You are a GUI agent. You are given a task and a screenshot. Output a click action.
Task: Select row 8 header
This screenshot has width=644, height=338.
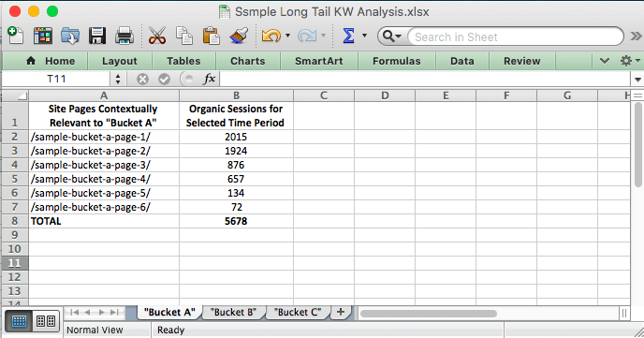click(15, 221)
